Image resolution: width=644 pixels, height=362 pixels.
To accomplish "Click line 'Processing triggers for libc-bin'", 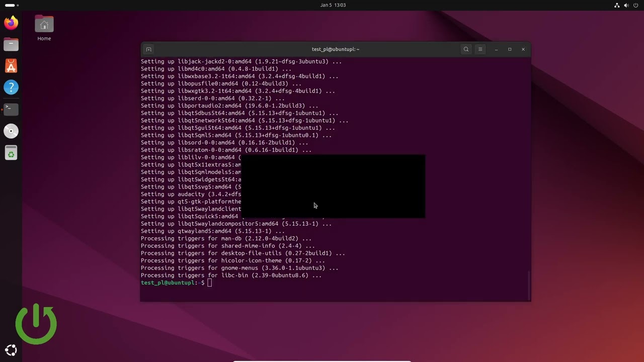I will click(x=231, y=276).
